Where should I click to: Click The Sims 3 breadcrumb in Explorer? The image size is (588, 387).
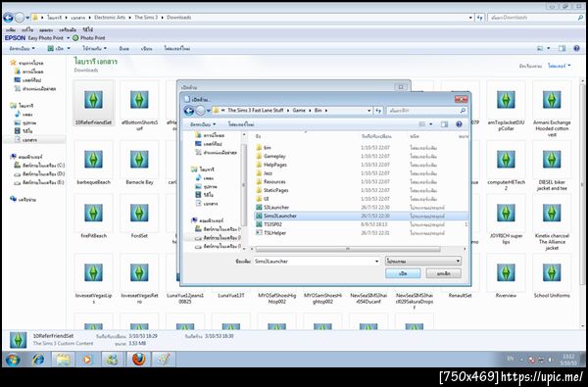(x=146, y=18)
